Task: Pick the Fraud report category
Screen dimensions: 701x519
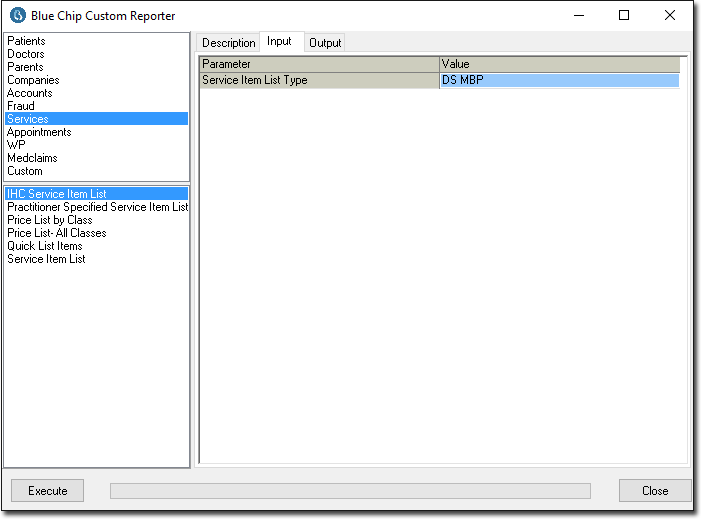Action: [21, 106]
